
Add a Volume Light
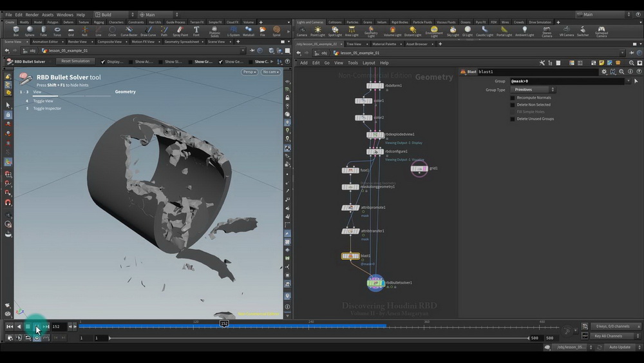(x=392, y=31)
